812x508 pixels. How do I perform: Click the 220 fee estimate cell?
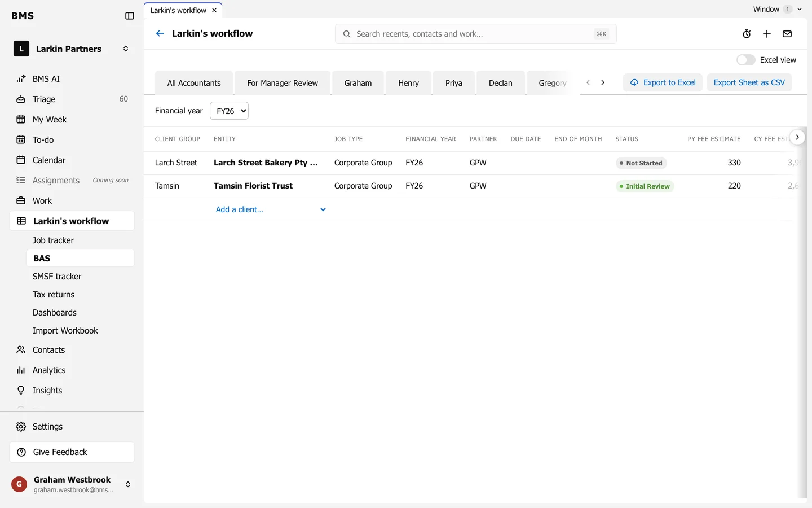pos(734,186)
